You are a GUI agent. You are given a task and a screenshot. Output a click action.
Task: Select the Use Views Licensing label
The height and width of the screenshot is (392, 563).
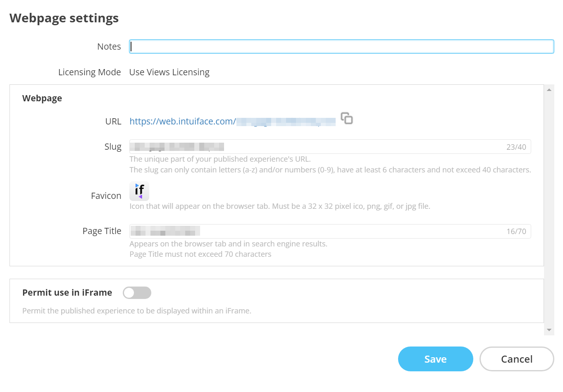click(x=169, y=72)
